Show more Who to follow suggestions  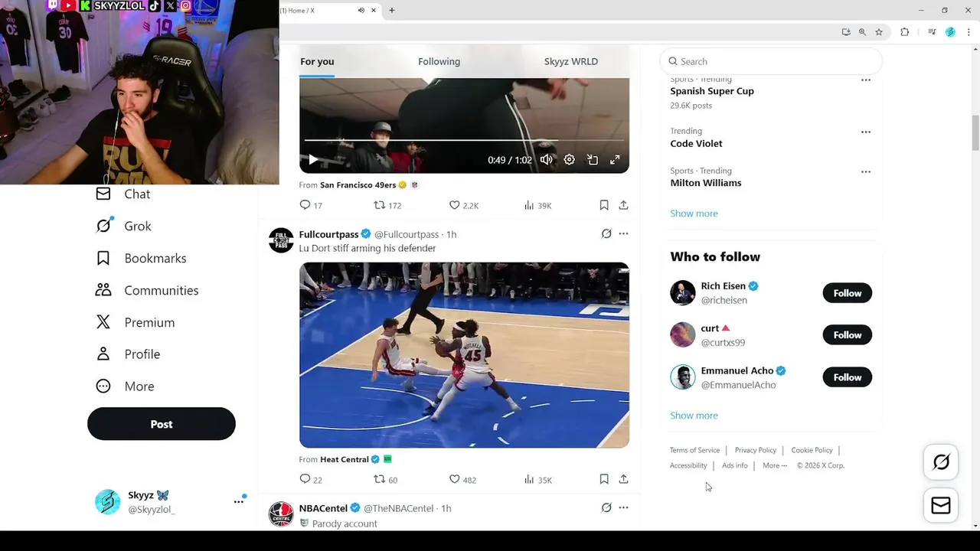coord(694,416)
